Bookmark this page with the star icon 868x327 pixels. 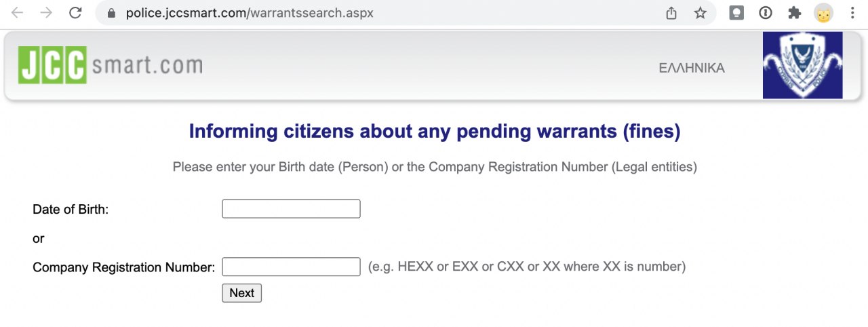(701, 13)
